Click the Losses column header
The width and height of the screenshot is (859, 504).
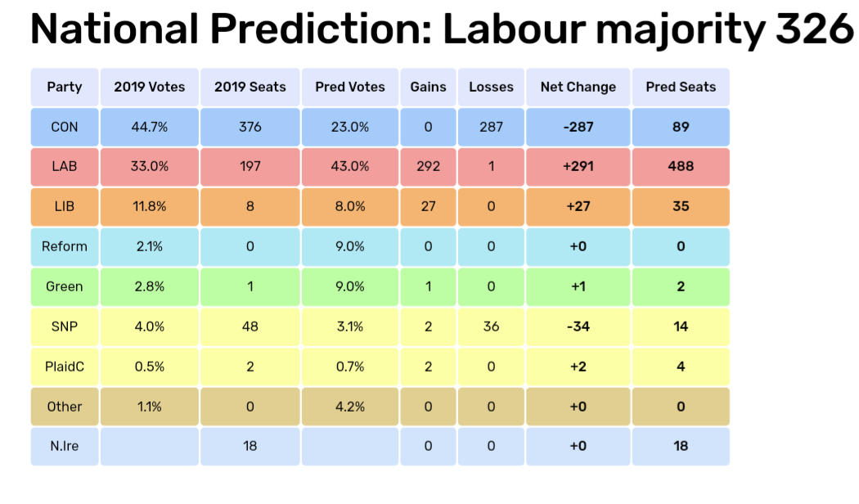[x=491, y=87]
